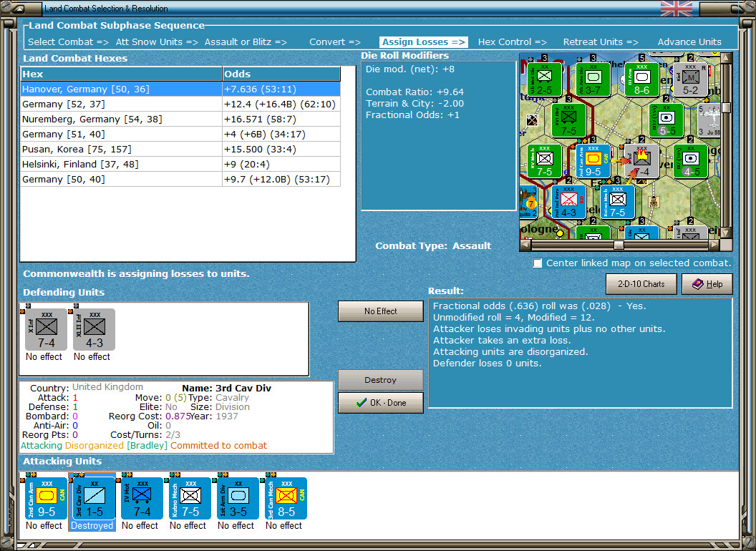Select the 1st Arm Div 3-5 attacking unit
Image resolution: width=756 pixels, height=551 pixels.
pyautogui.click(x=238, y=499)
